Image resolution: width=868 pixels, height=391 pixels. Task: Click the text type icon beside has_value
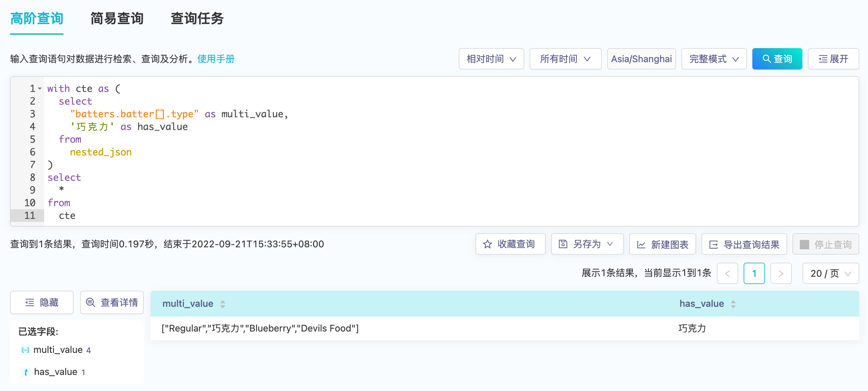coord(26,372)
